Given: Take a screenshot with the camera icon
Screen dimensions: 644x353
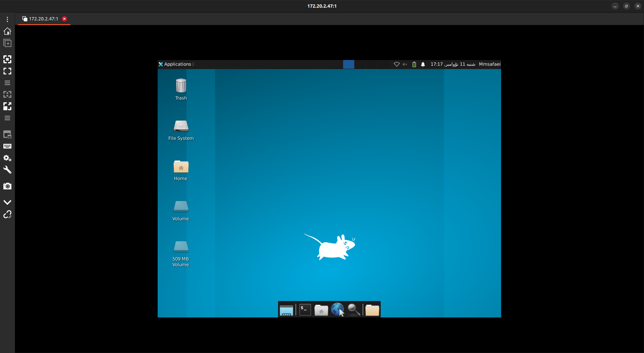Looking at the screenshot, I should pos(7,186).
